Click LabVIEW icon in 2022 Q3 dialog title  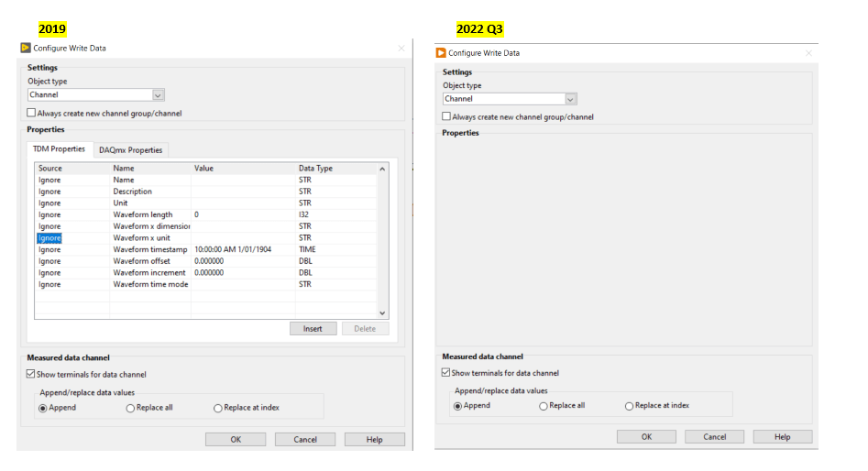click(x=441, y=53)
